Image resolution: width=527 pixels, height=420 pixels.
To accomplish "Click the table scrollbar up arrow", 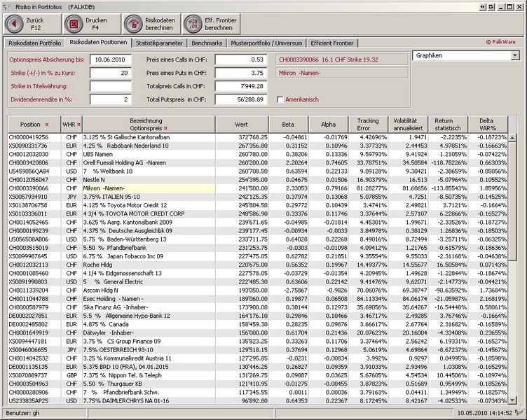I will (512, 137).
